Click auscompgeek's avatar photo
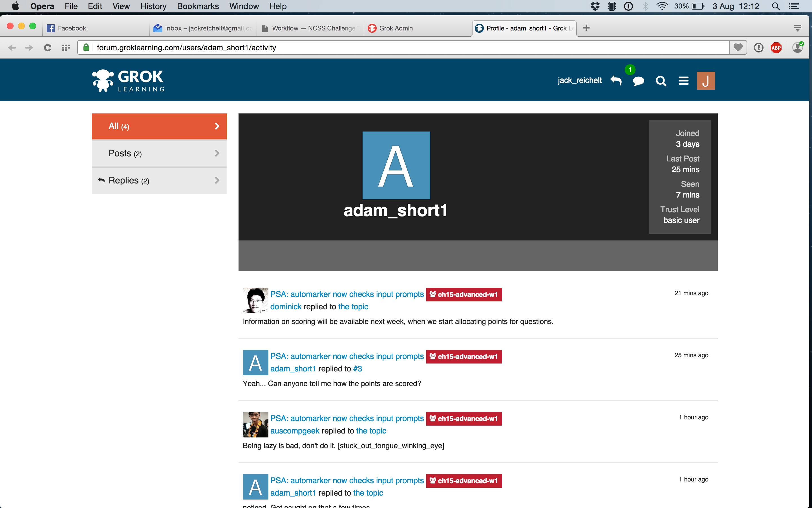The width and height of the screenshot is (812, 508). point(255,425)
